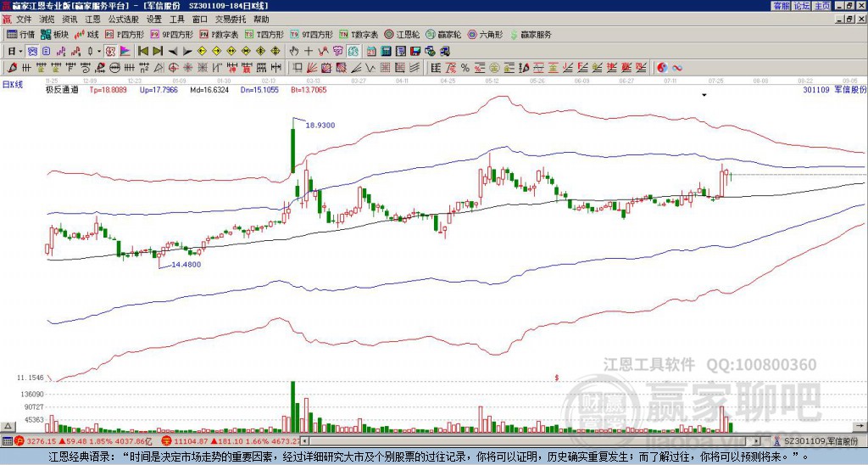Open 赢家服务 with dollar icon
The height and width of the screenshot is (465, 868).
531,34
